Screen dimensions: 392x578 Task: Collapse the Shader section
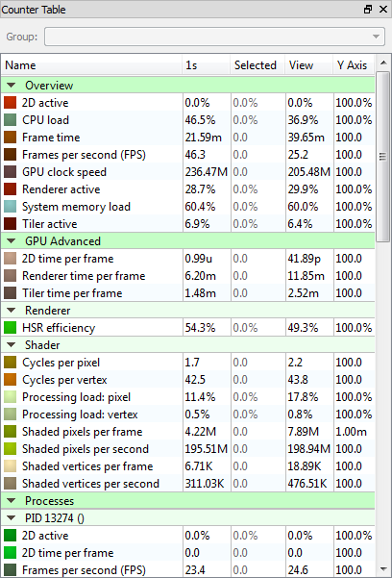click(12, 345)
